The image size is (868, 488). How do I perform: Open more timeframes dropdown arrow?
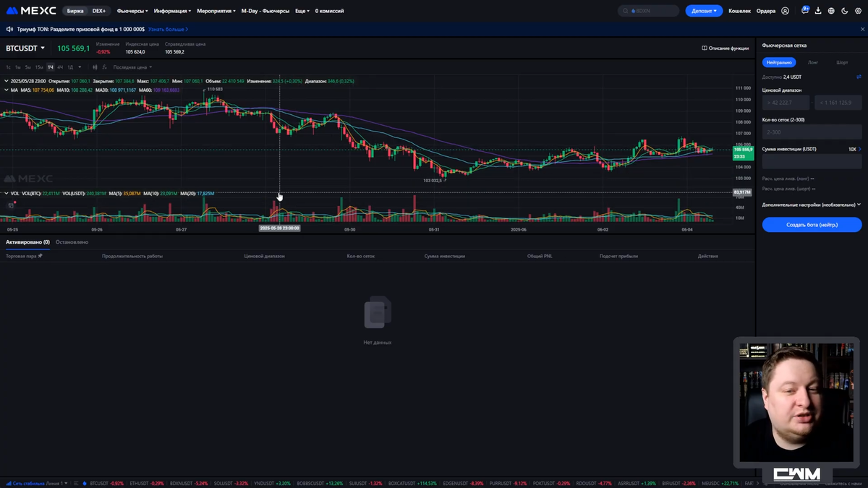[x=80, y=67]
